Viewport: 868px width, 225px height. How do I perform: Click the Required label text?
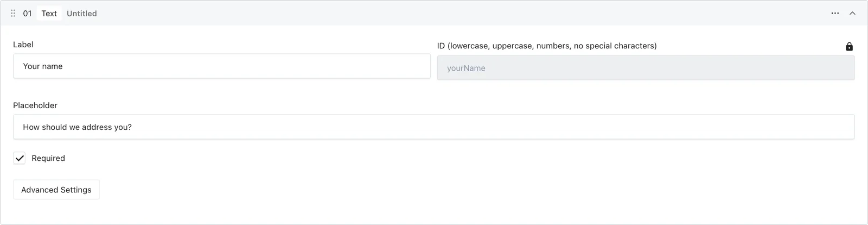[x=48, y=158]
